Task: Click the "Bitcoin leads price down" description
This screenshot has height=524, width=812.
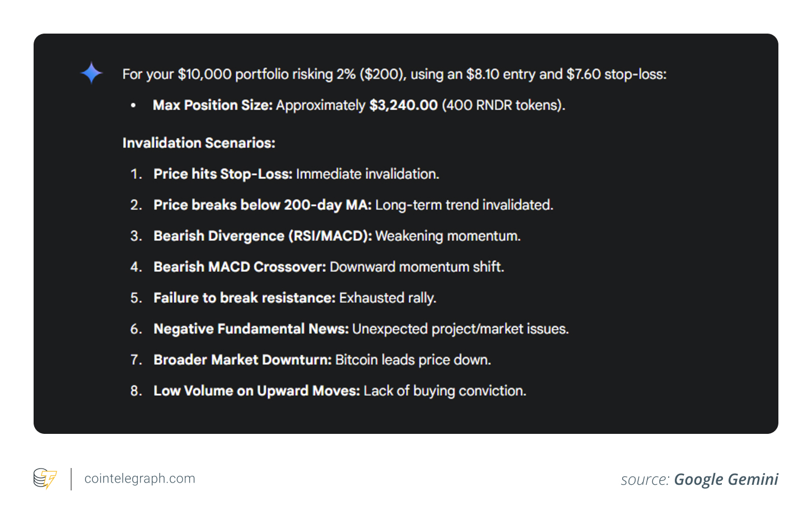Action: (x=413, y=360)
